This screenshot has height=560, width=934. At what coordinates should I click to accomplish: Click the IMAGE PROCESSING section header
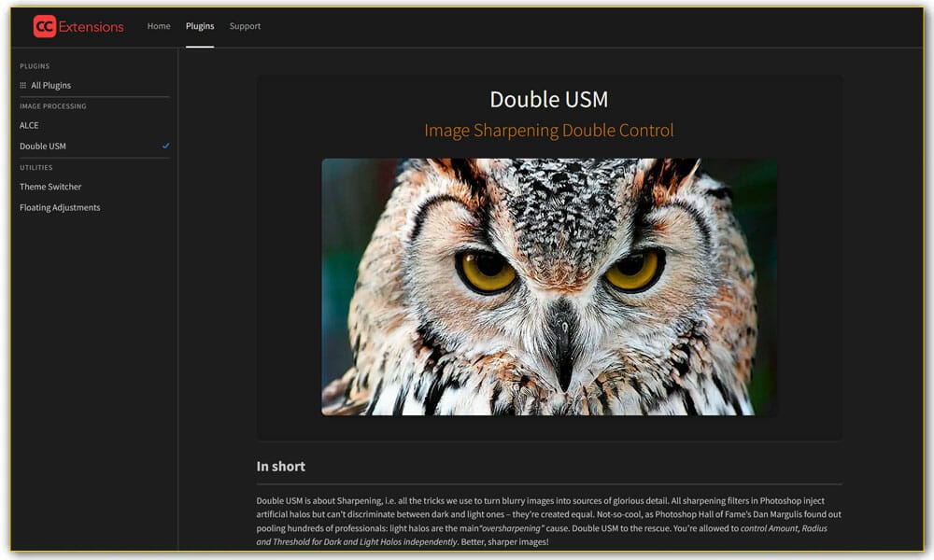[51, 106]
